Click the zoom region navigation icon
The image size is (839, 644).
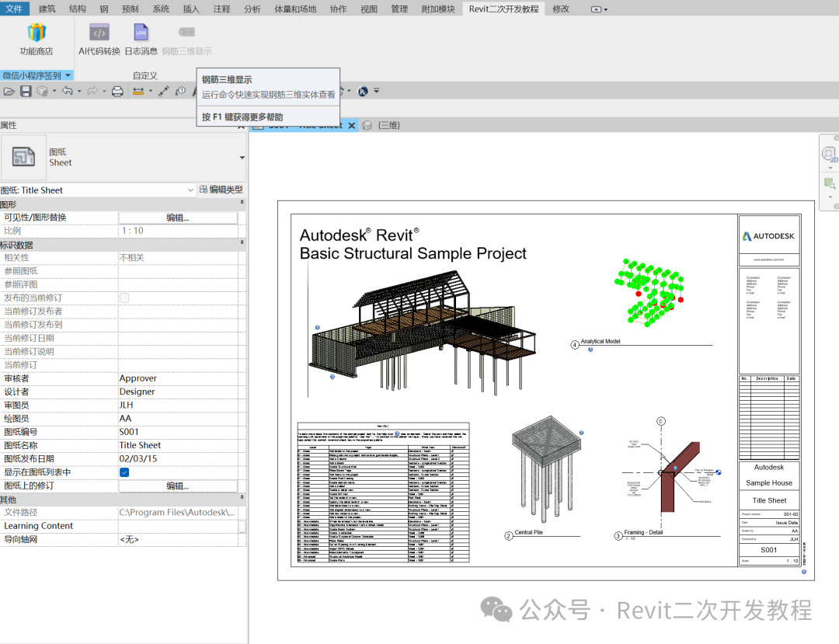[x=830, y=183]
